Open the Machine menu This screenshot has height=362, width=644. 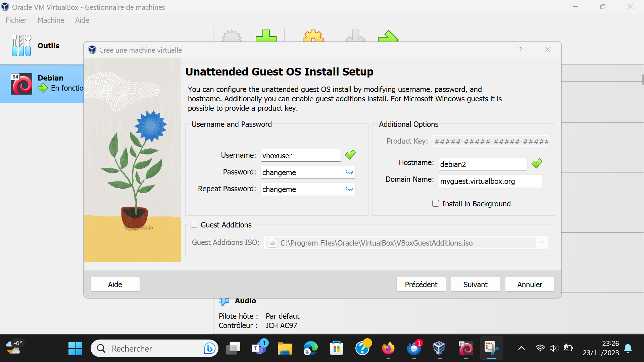[51, 20]
